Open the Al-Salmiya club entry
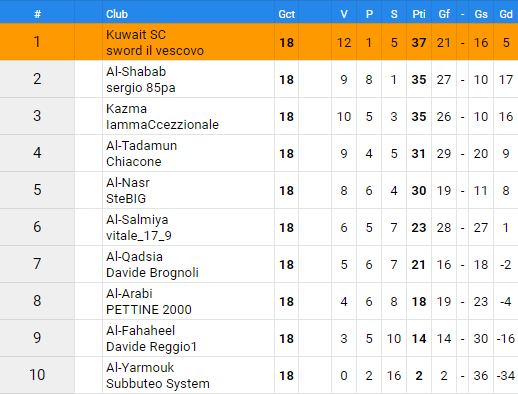Viewport: 518px width, 394px height. tap(137, 220)
